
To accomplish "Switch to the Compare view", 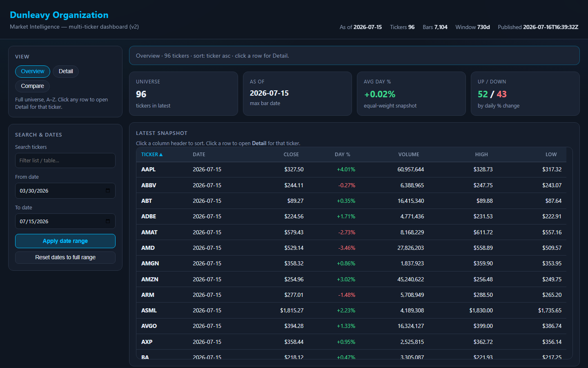I will pyautogui.click(x=33, y=86).
